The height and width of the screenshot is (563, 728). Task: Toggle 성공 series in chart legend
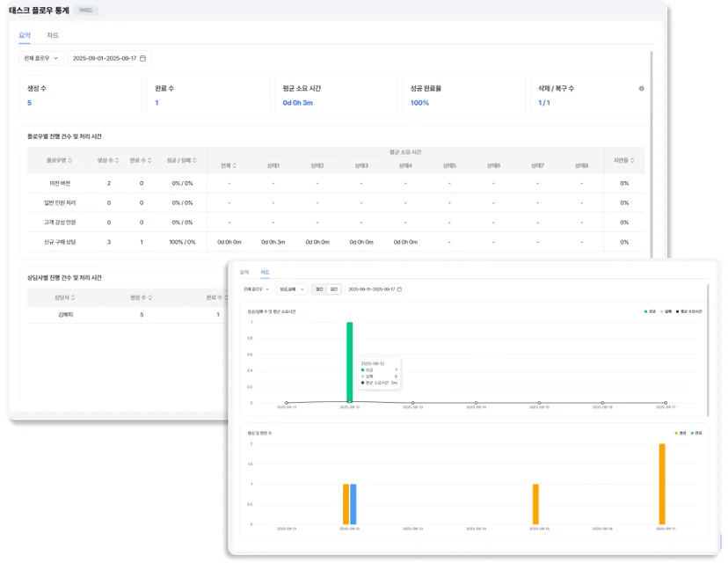(x=650, y=311)
